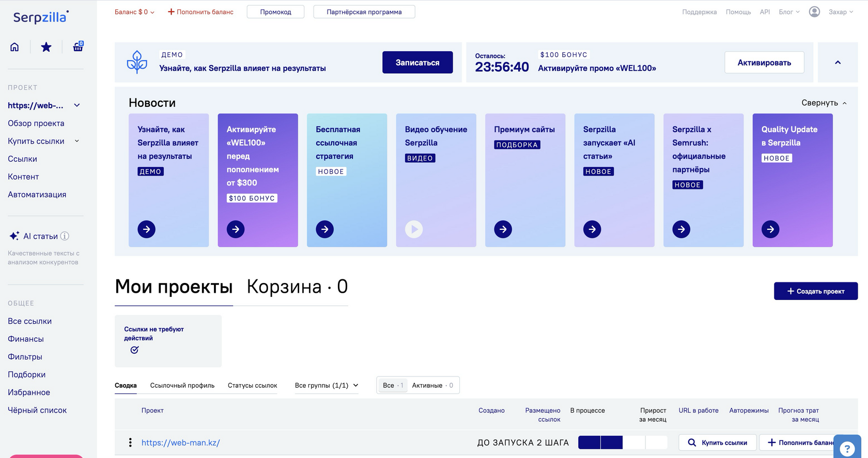The width and height of the screenshot is (868, 458).
Task: Switch to the Корзина · 0 tab
Action: coord(297,287)
